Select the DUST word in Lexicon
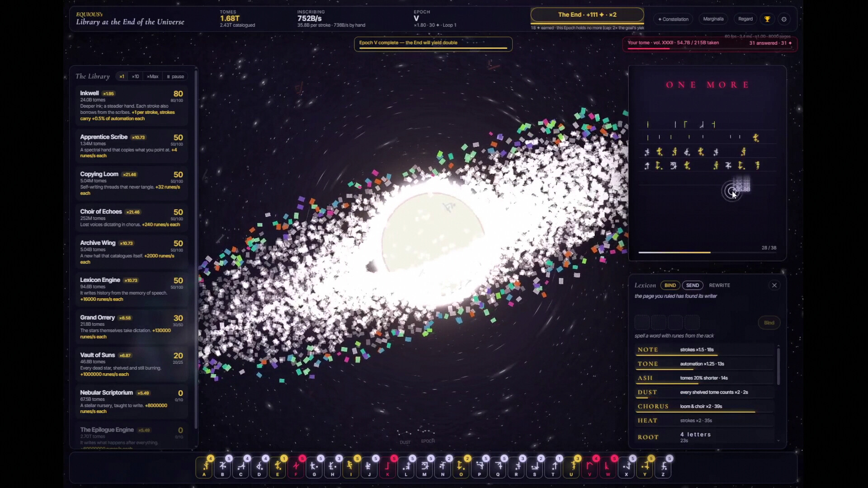 pyautogui.click(x=704, y=392)
